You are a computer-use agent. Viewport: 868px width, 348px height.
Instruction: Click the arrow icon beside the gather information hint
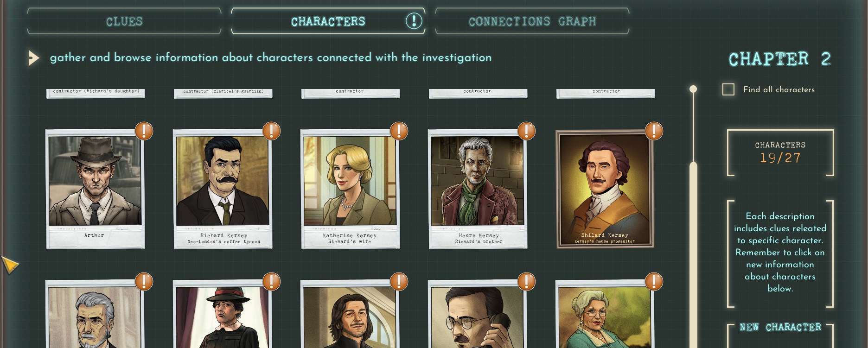(x=33, y=58)
